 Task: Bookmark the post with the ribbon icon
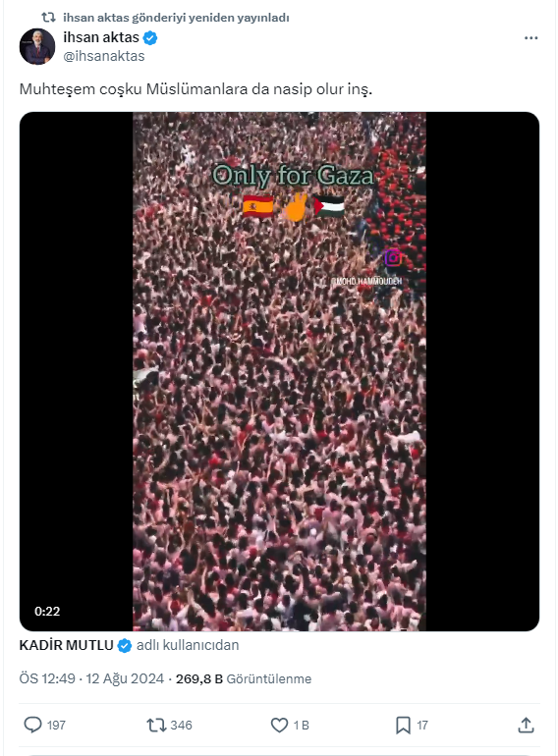tap(403, 725)
